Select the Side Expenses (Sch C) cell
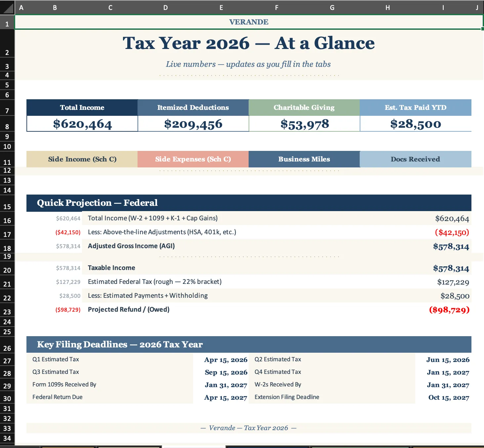484x448 pixels. point(193,159)
